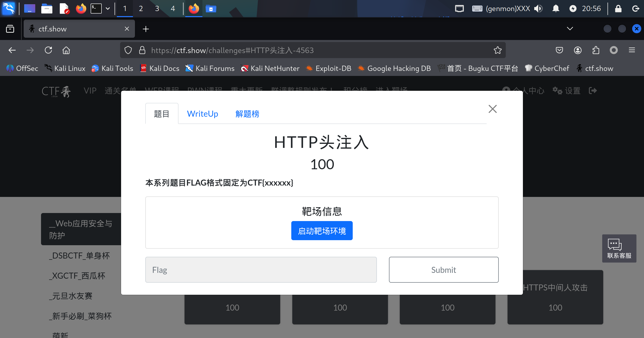
Task: Toggle tracking protection shield
Action: pos(128,50)
